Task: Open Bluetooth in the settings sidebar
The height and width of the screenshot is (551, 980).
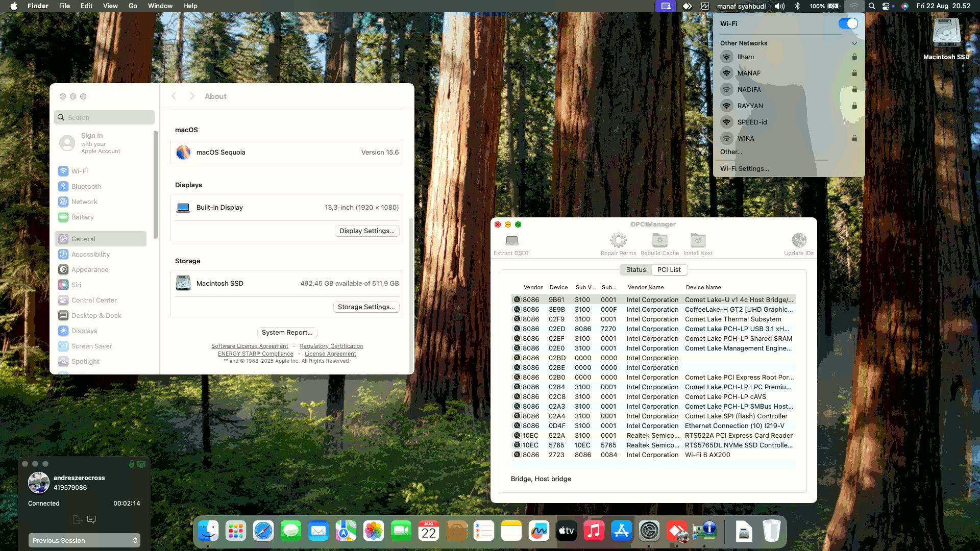Action: pos(86,187)
